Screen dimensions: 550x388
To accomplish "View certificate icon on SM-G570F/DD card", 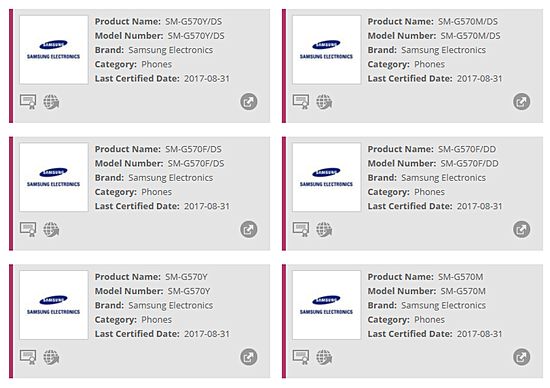I will 301,229.
